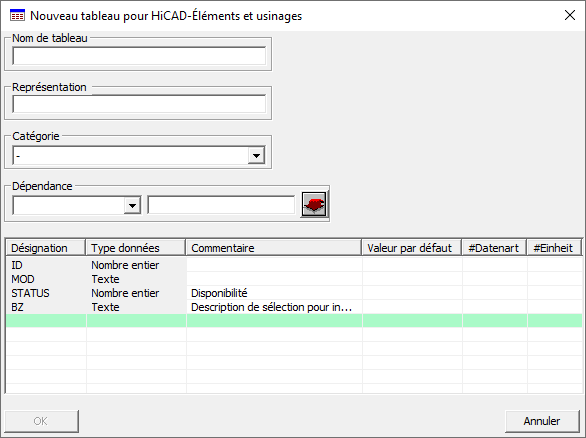Click the empty Commentaire cell of ID row

click(x=274, y=265)
